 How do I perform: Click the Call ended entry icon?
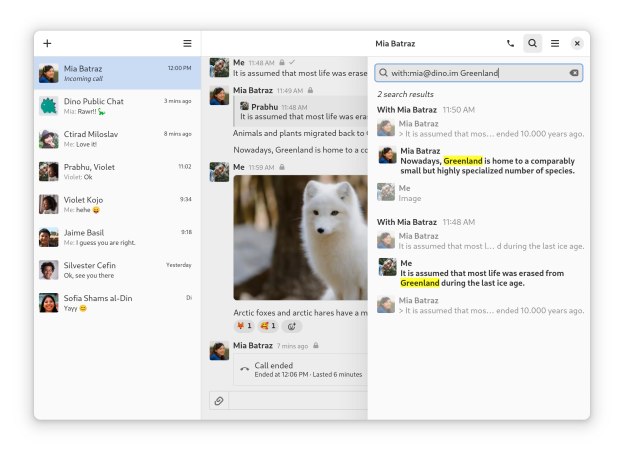pyautogui.click(x=245, y=370)
